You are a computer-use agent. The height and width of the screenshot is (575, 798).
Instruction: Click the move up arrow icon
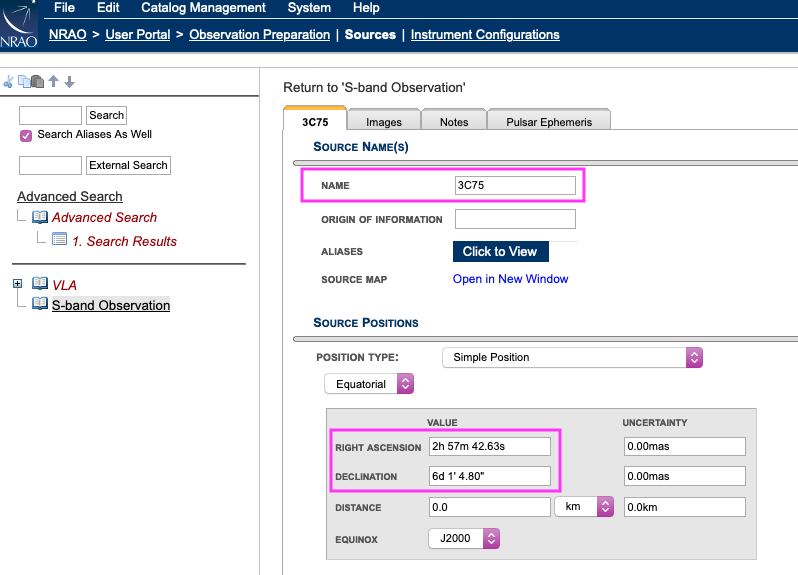coord(54,82)
